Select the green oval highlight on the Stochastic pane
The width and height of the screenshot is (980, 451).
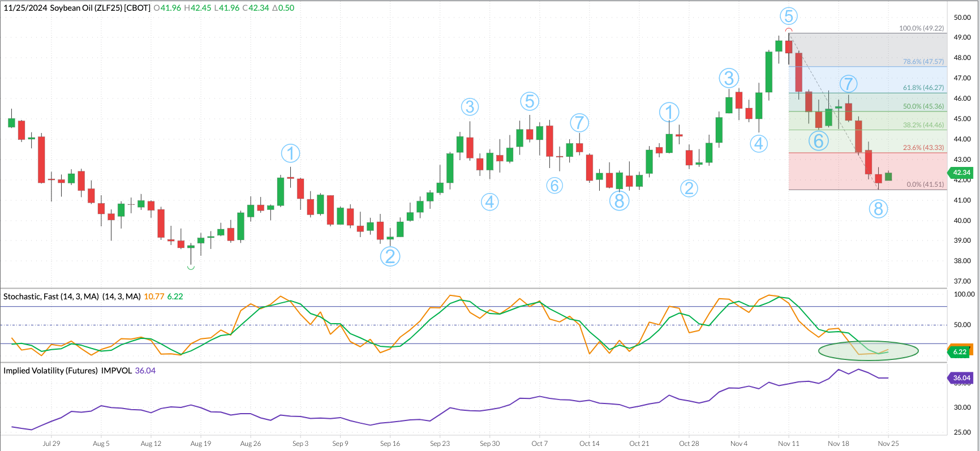point(868,351)
